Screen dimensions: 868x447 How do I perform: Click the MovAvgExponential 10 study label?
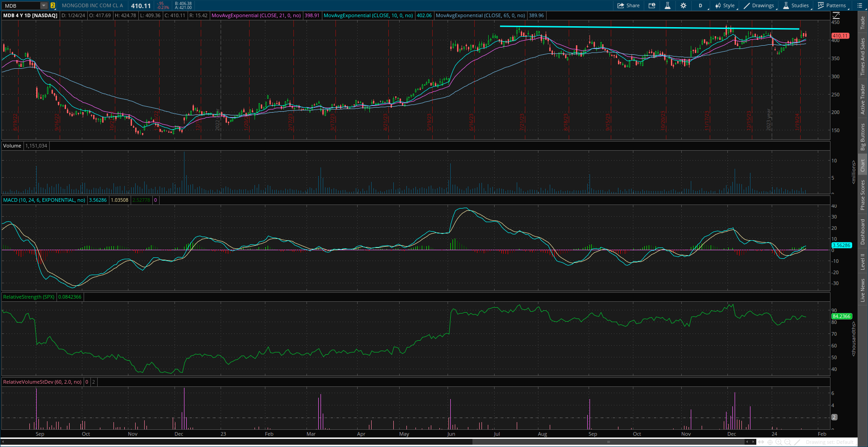click(x=368, y=15)
